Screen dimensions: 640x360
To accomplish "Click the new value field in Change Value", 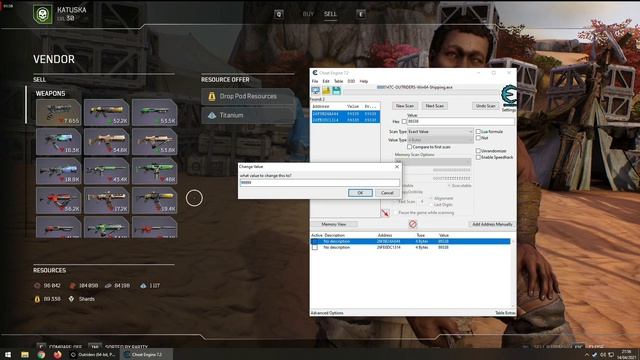I will point(320,183).
